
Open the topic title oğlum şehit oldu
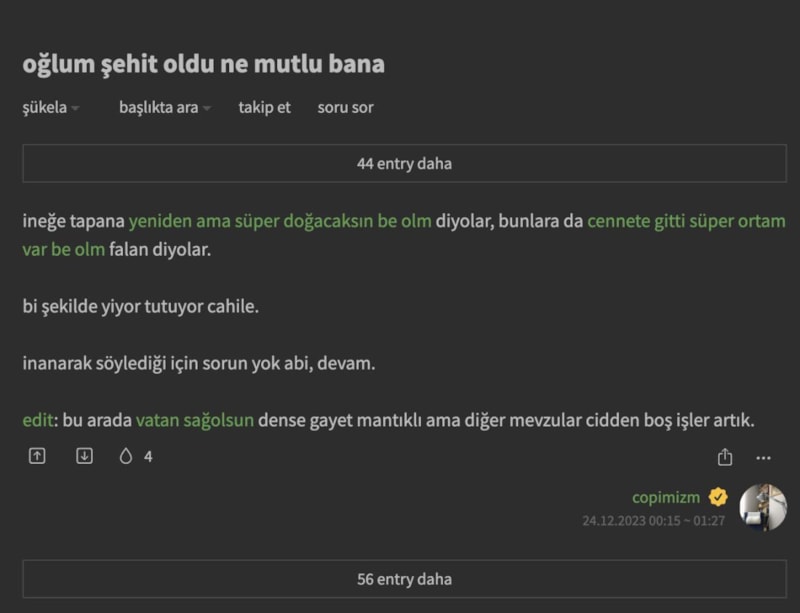pos(203,64)
